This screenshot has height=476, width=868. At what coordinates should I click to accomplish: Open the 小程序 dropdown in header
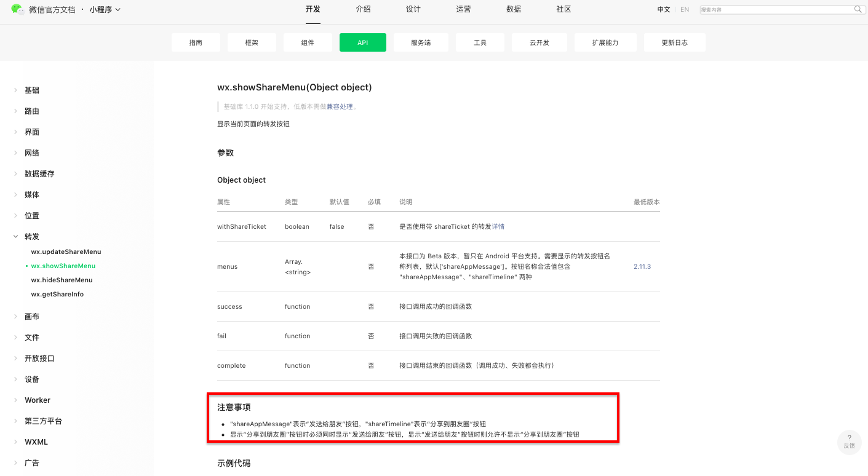point(105,10)
